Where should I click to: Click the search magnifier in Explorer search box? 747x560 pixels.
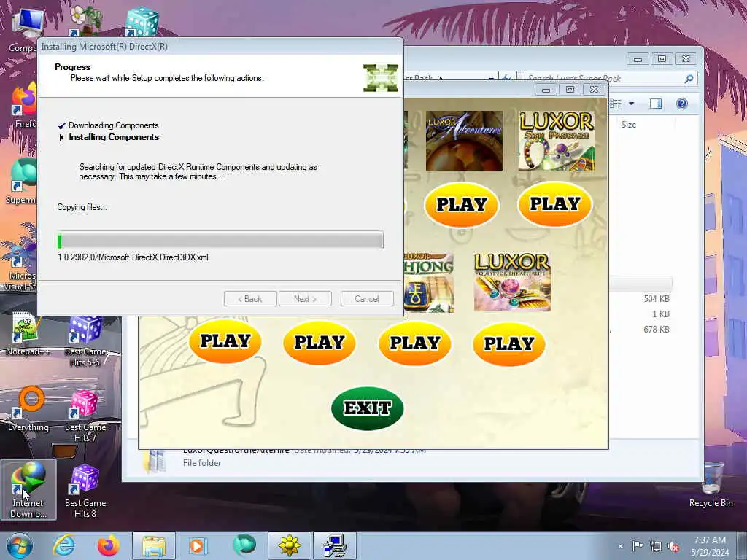689,79
